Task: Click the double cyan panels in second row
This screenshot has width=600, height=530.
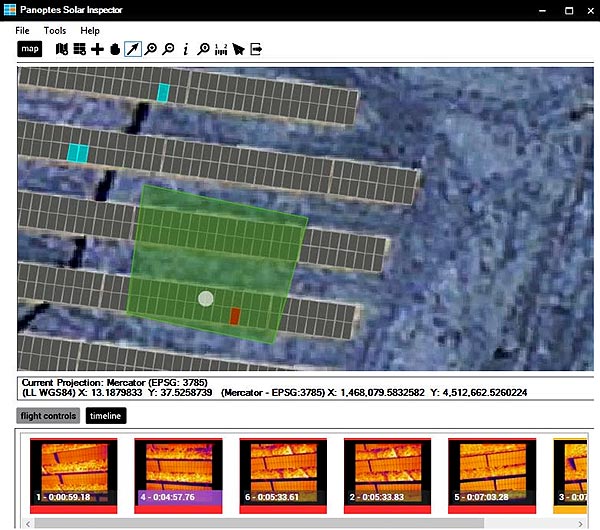Action: pos(78,153)
